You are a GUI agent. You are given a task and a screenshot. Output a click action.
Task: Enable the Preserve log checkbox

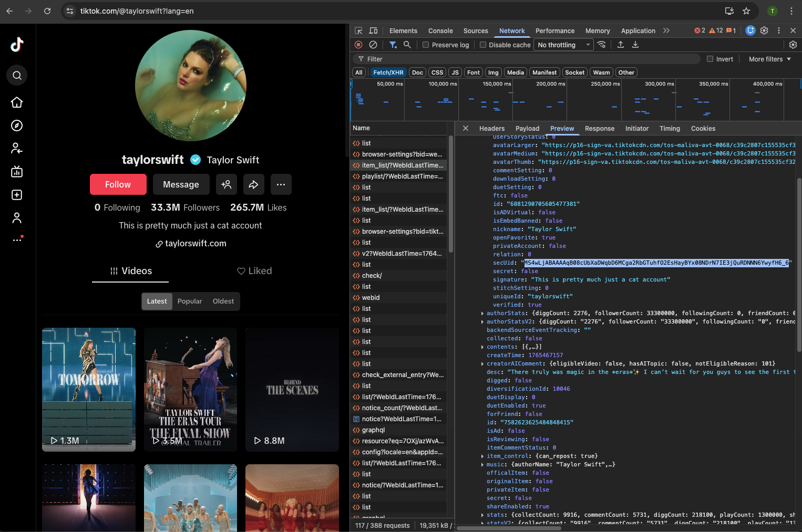[426, 45]
